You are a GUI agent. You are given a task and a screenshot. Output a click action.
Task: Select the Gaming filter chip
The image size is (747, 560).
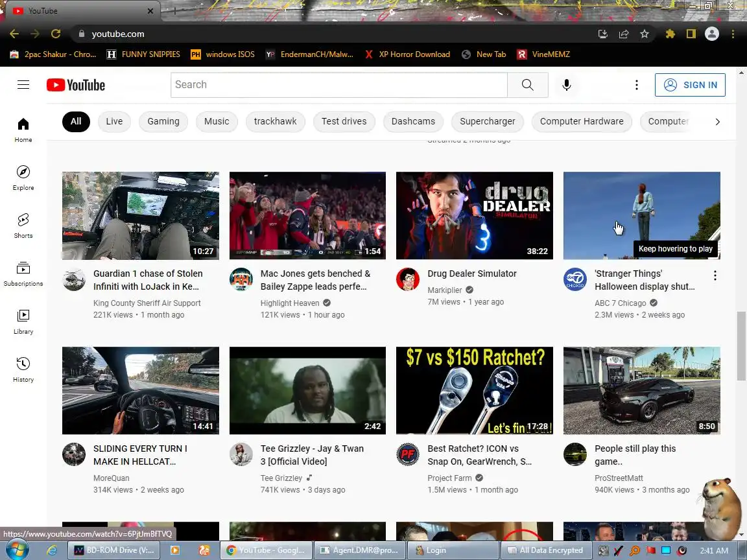163,121
